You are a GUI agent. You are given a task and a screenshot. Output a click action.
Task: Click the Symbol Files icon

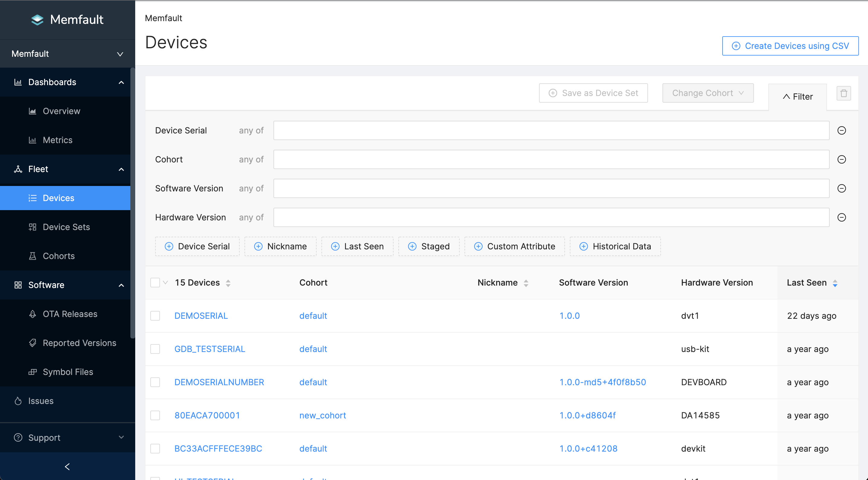click(x=32, y=372)
